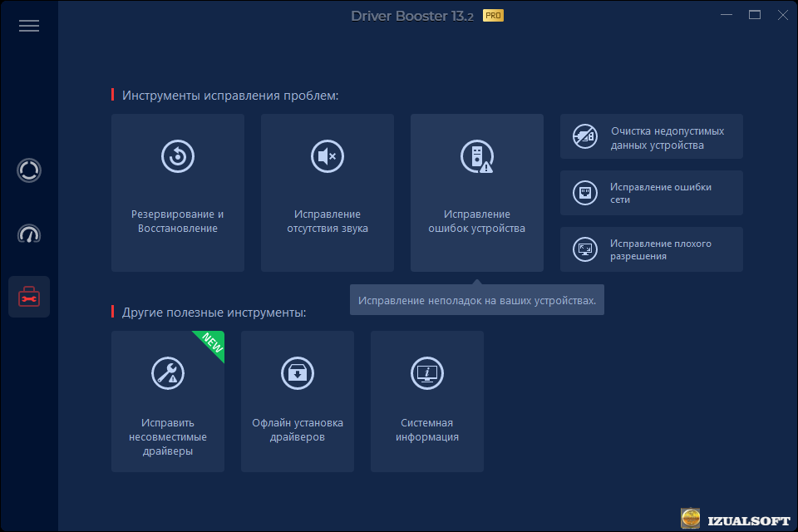Click the device error warning icon
The image size is (798, 532).
(x=477, y=156)
